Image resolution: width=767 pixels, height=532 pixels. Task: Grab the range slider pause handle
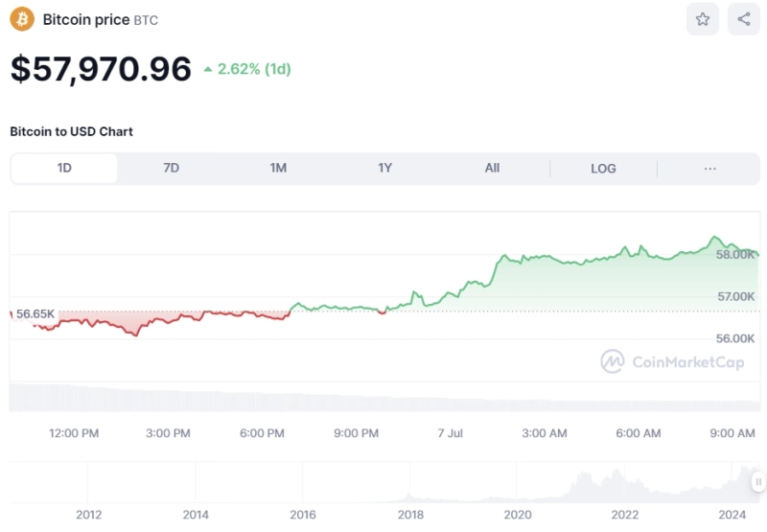click(x=757, y=482)
